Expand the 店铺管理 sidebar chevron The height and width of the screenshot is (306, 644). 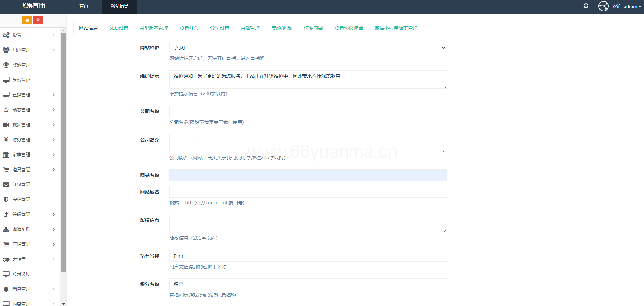(54, 244)
